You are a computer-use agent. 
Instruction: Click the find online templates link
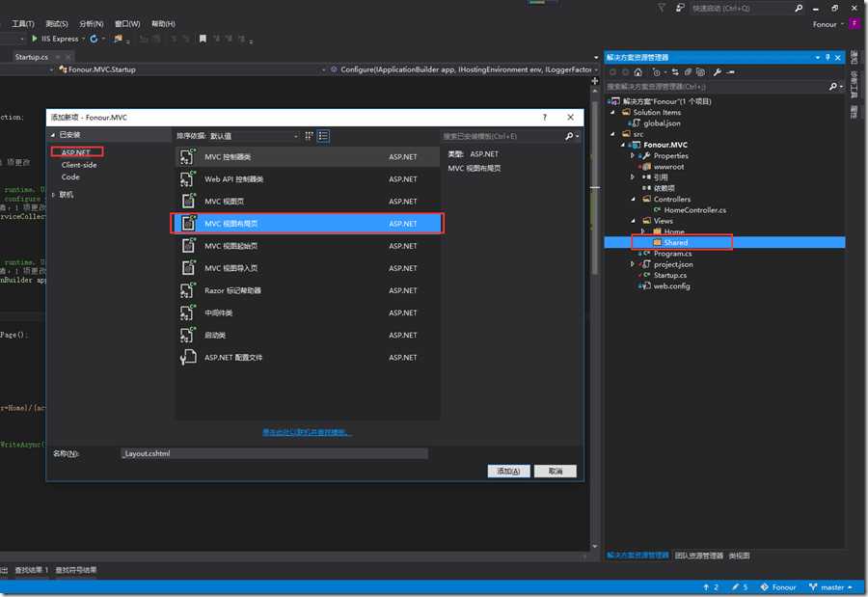(307, 432)
